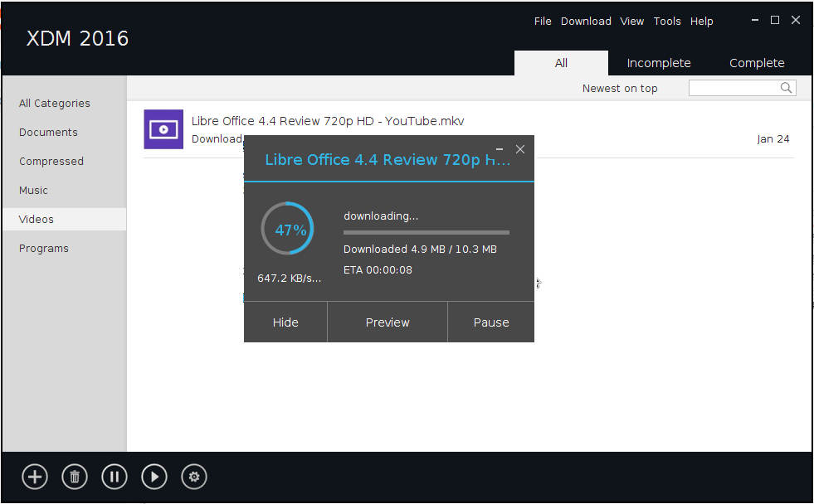Screen dimensions: 814x504
Task: Open the Tools menu
Action: pyautogui.click(x=667, y=22)
